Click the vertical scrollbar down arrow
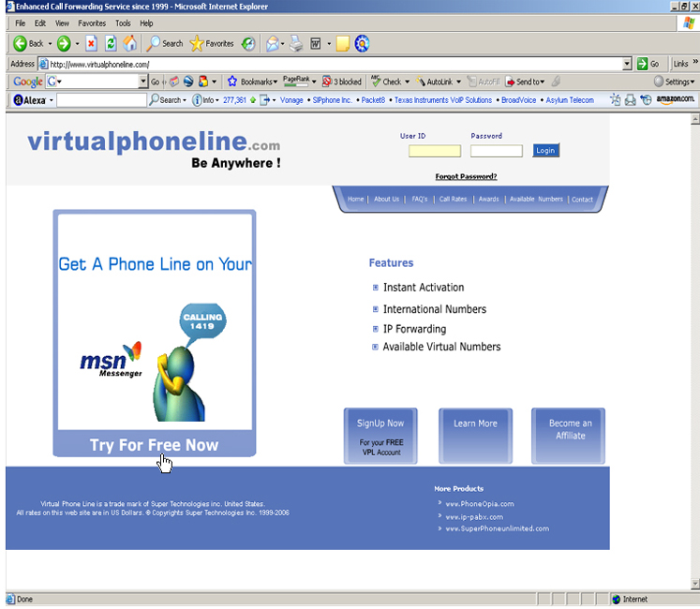Screen dimensions: 700x609 point(694,584)
